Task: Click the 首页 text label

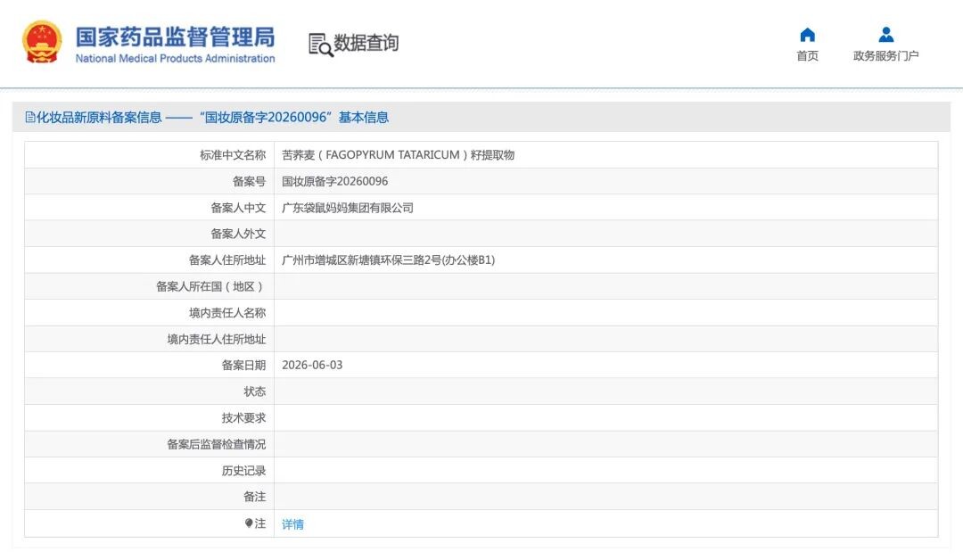Action: 807,56
